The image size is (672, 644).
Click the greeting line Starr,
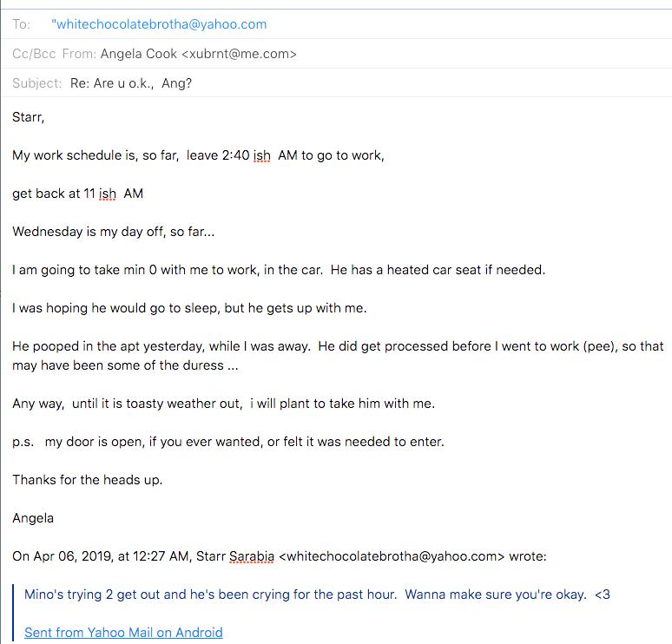click(x=29, y=117)
